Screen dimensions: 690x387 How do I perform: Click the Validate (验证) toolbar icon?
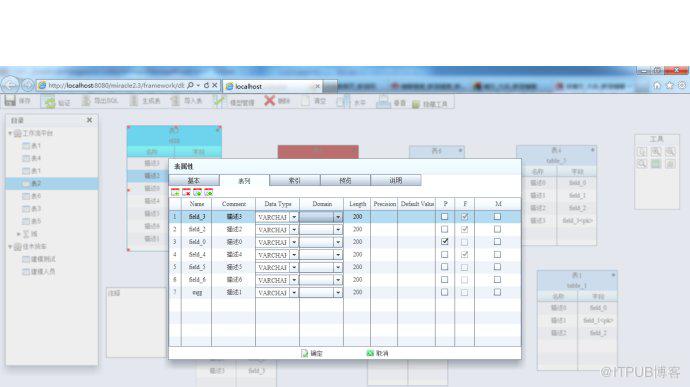pyautogui.click(x=50, y=102)
